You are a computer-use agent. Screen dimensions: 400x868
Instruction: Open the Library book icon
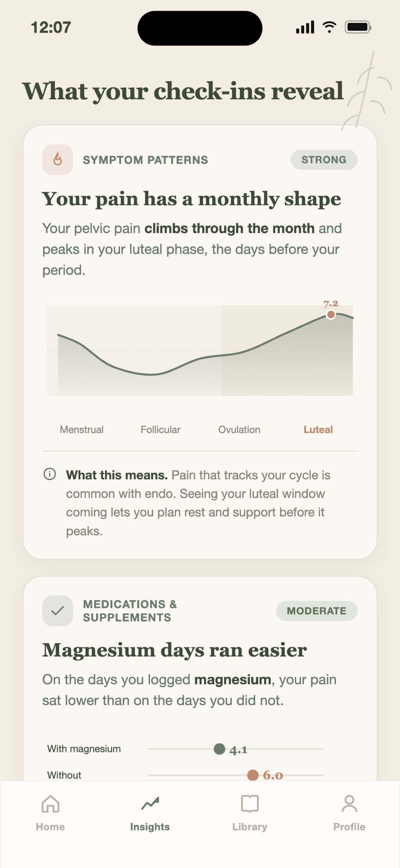point(250,804)
